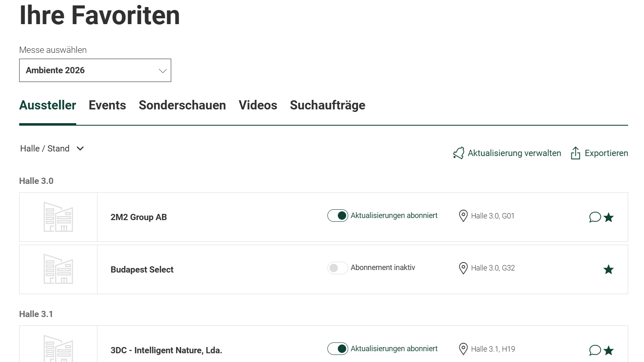The image size is (644, 362).
Task: Open 3DC - Intelligent Nature placeholder logo
Action: pos(58,349)
